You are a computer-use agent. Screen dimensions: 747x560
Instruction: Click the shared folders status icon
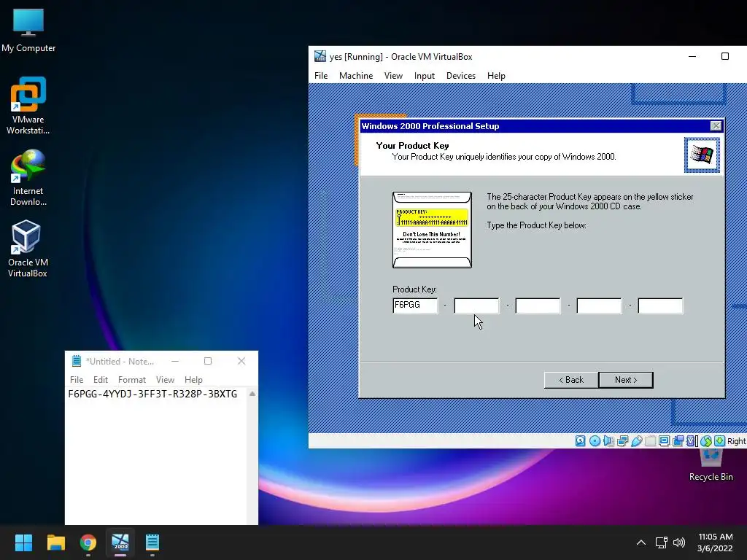pyautogui.click(x=650, y=441)
